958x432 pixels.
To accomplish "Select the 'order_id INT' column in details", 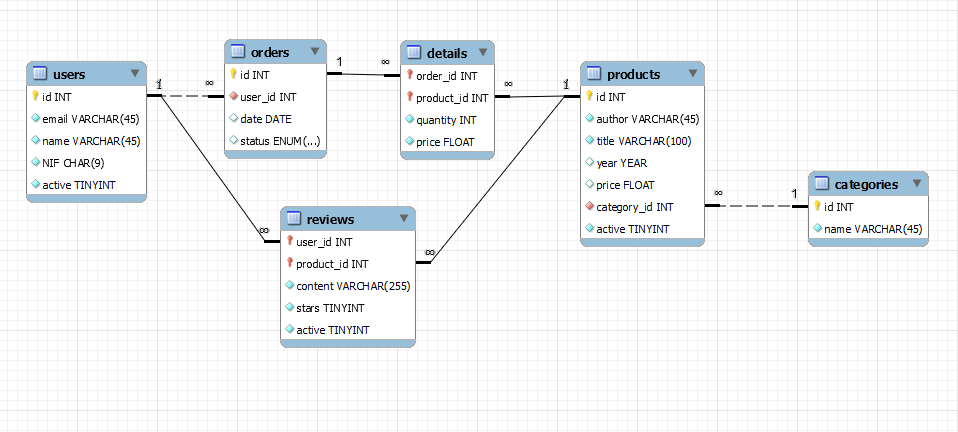I will (447, 76).
